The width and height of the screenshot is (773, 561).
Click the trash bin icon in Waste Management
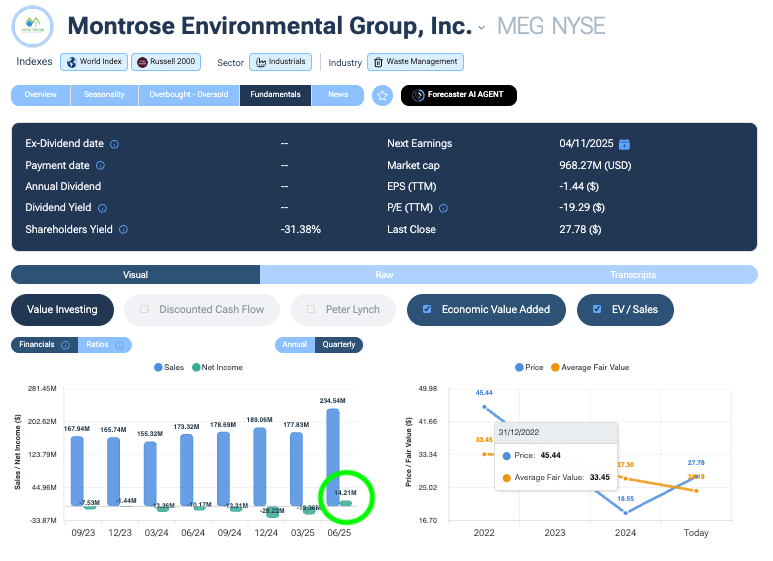pos(378,62)
